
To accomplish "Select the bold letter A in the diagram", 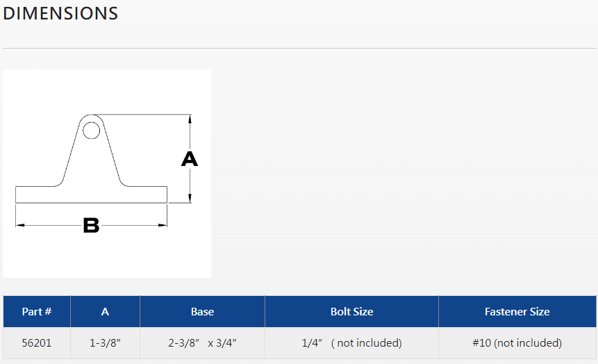I will (x=190, y=160).
